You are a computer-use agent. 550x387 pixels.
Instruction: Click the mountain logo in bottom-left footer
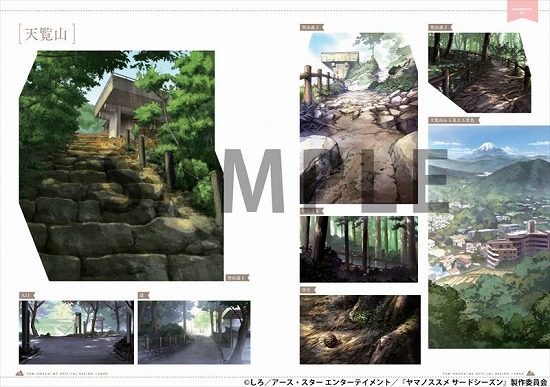coord(20,373)
